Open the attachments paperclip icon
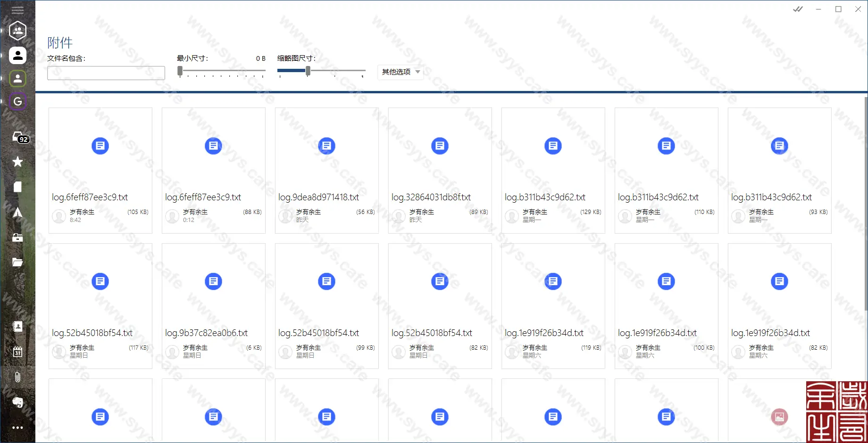The image size is (868, 443). [x=17, y=377]
